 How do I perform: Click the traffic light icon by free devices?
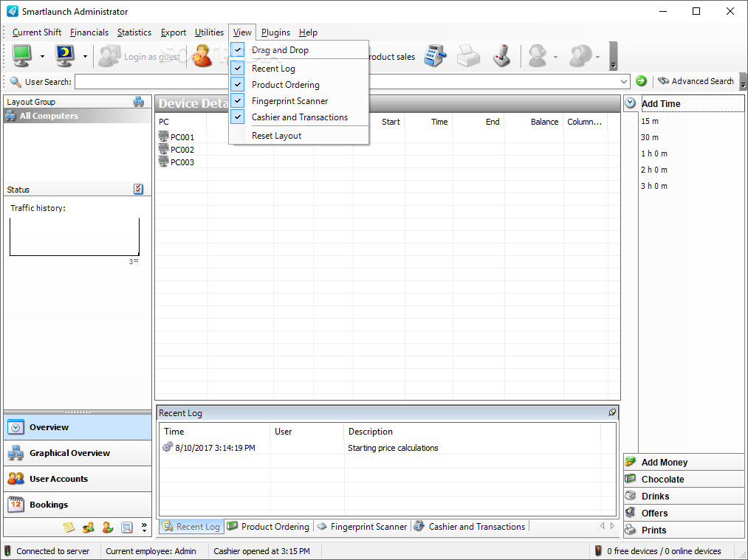click(598, 550)
